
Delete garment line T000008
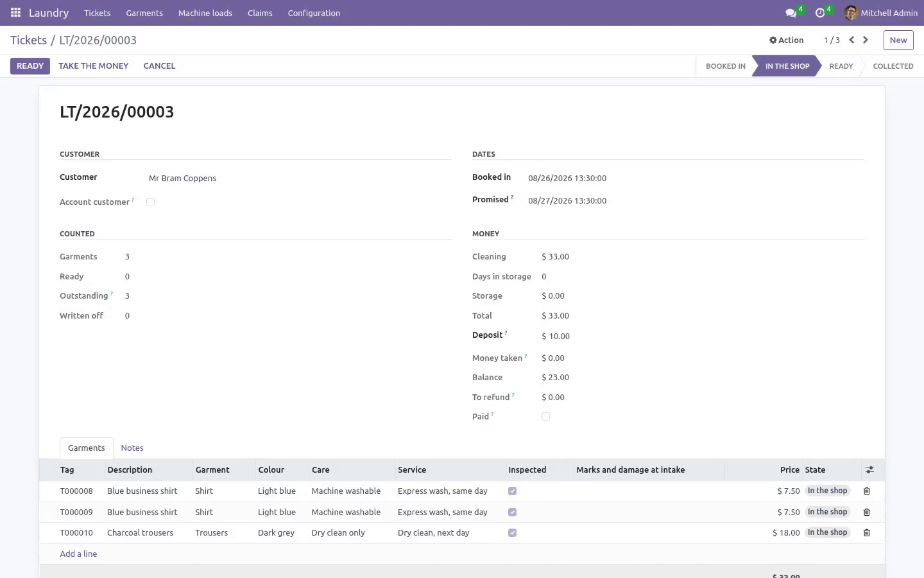[x=867, y=491]
